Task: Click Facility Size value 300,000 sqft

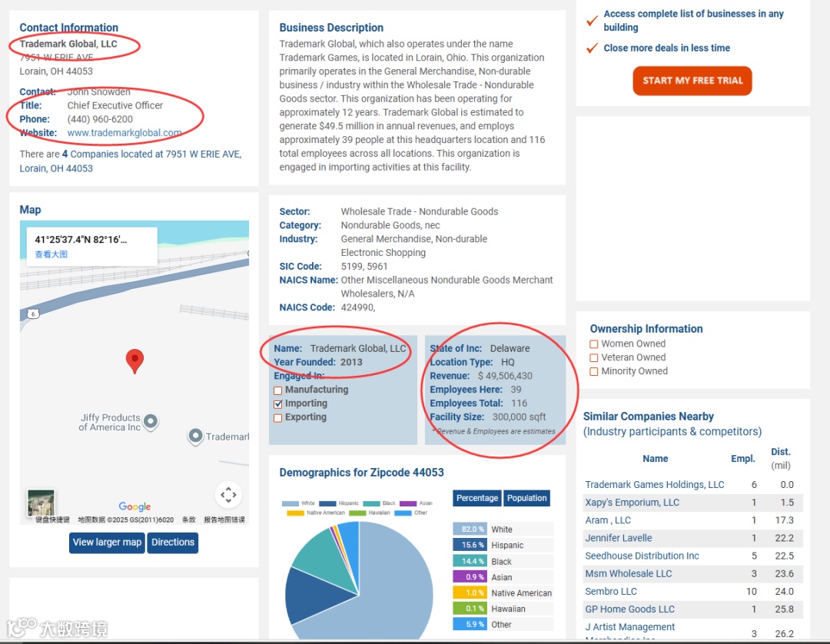Action: (x=519, y=417)
